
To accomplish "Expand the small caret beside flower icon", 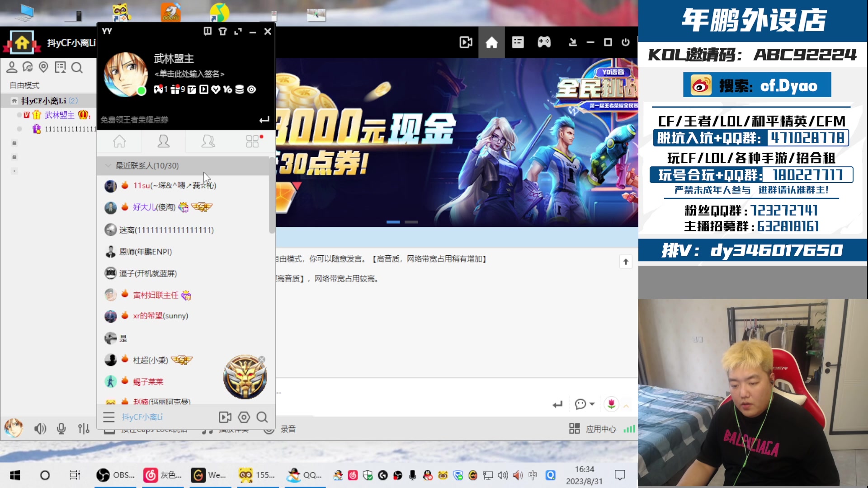I will pos(626,406).
